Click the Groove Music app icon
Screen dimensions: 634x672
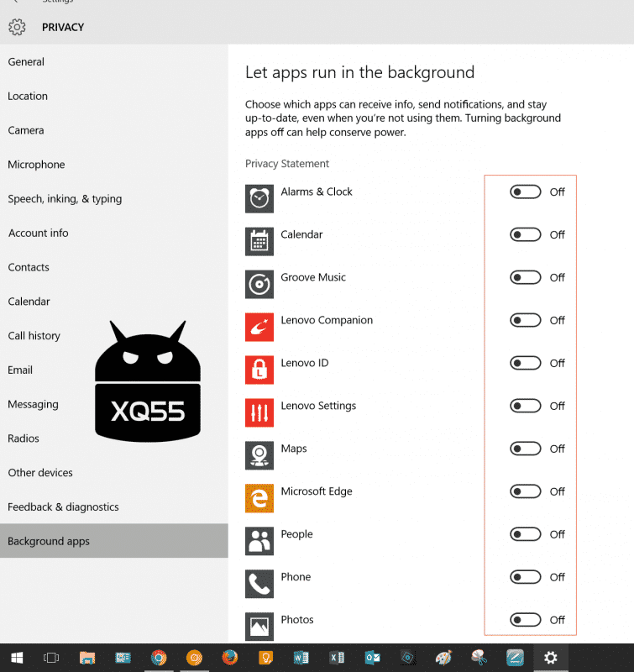coord(259,284)
